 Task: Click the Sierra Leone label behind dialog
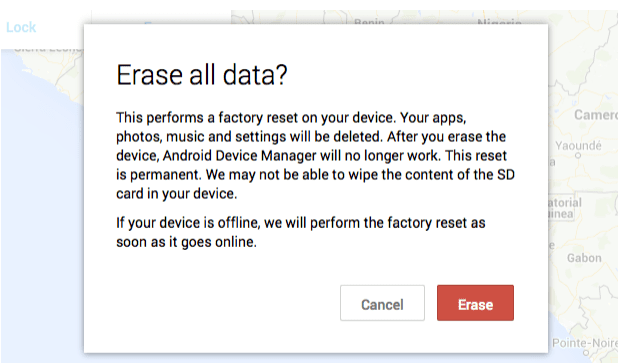point(48,50)
